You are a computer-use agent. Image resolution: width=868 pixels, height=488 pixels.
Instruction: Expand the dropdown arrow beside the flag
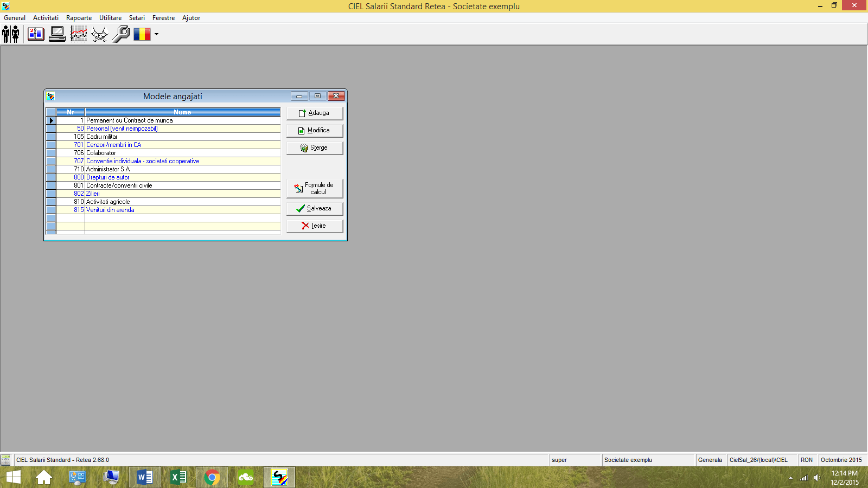coord(156,34)
